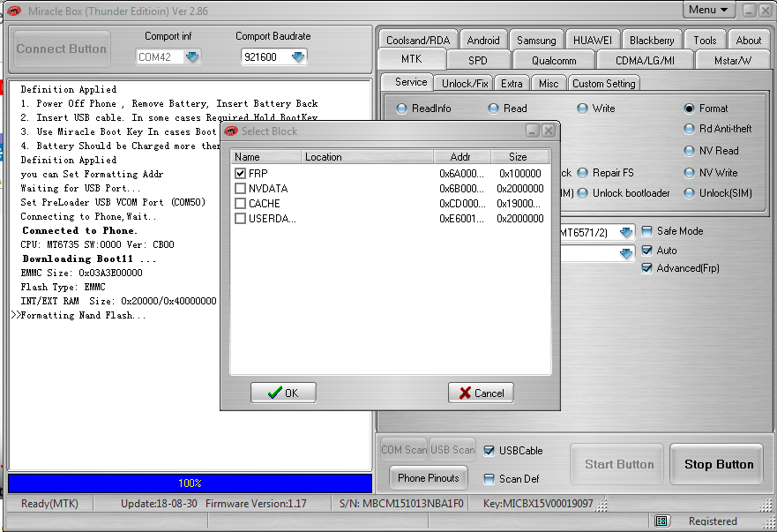
Task: Click the blue 100% progress bar
Action: pyautogui.click(x=190, y=483)
